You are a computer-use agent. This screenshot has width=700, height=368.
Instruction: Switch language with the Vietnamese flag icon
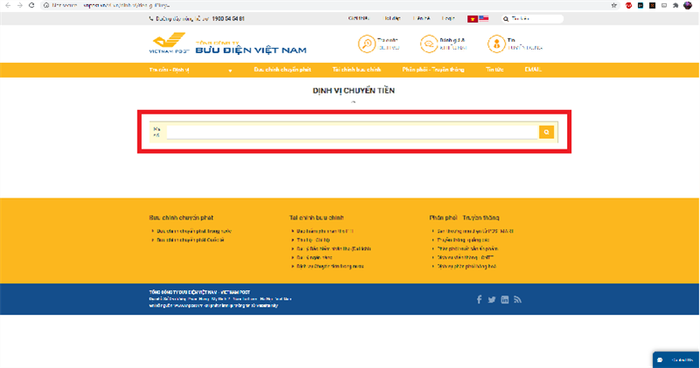[x=472, y=19]
